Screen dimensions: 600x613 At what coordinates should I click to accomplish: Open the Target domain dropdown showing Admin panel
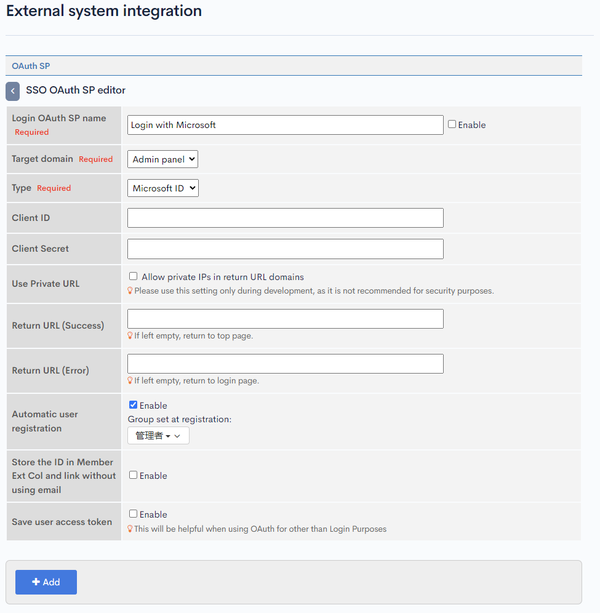click(163, 159)
